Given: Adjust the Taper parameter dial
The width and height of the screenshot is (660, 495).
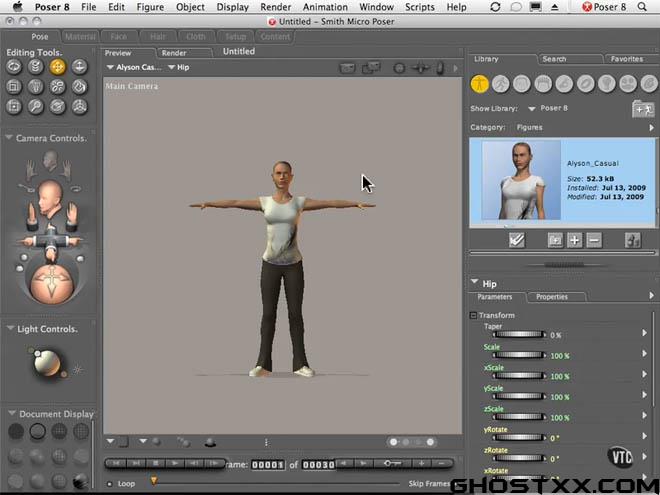Looking at the screenshot, I should [519, 335].
